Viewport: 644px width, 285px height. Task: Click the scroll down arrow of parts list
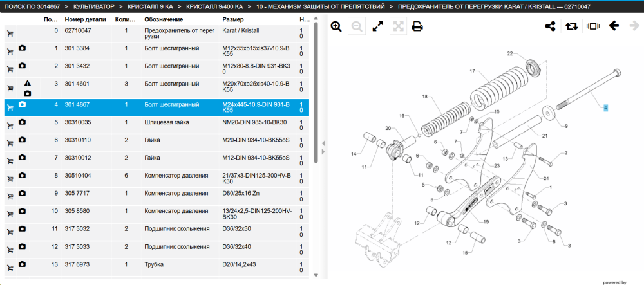click(x=316, y=275)
